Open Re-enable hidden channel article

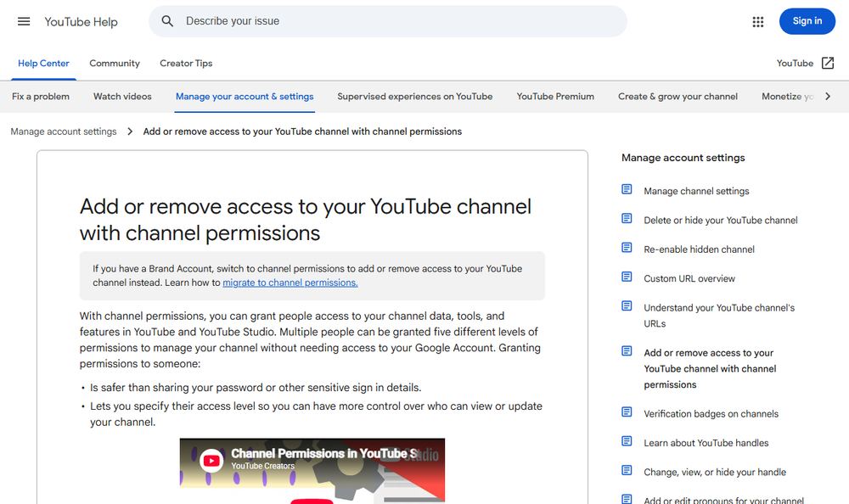point(699,249)
